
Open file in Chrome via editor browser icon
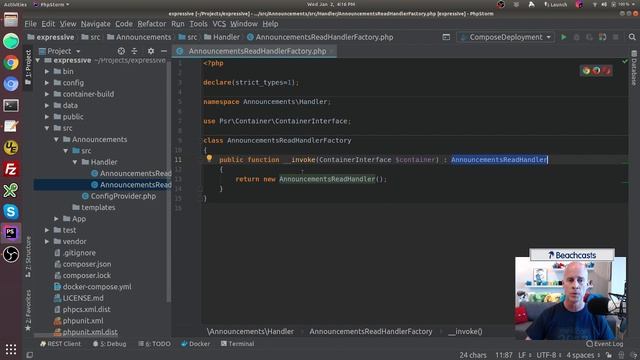point(587,71)
